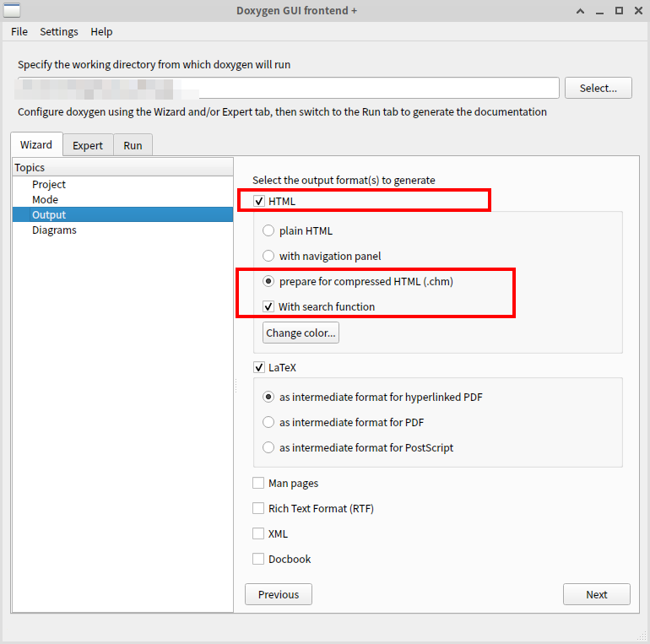Click the Next button
This screenshot has width=650, height=644.
(597, 595)
